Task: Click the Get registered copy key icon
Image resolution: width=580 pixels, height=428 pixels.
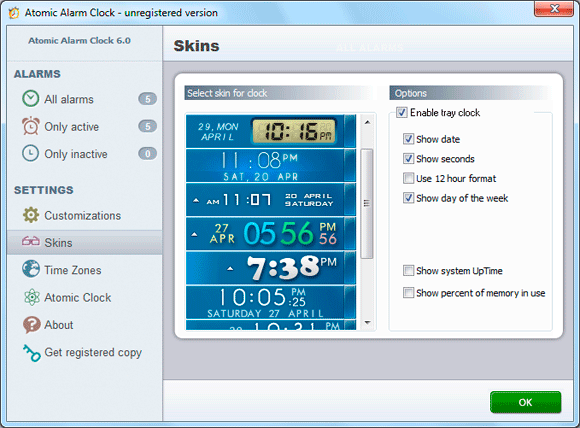Action: click(31, 353)
